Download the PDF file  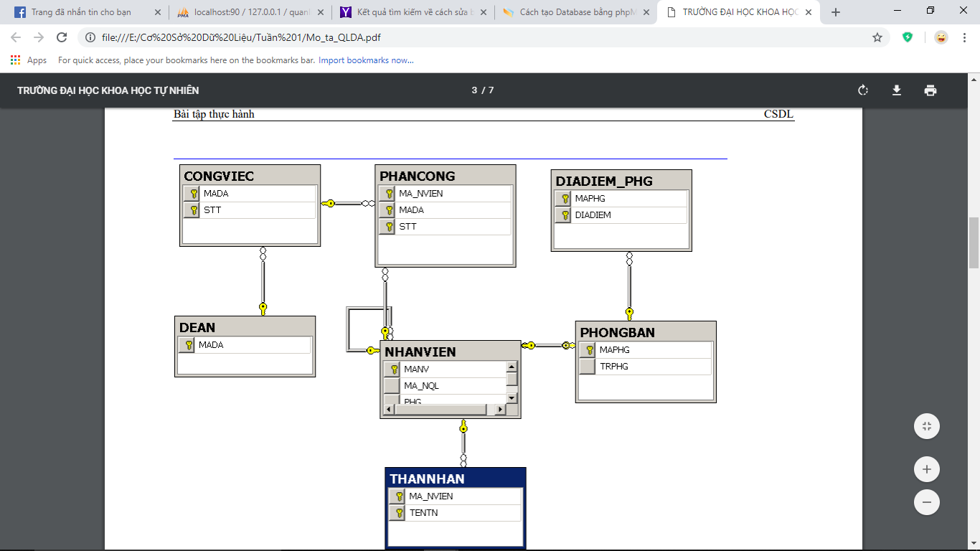pyautogui.click(x=896, y=90)
